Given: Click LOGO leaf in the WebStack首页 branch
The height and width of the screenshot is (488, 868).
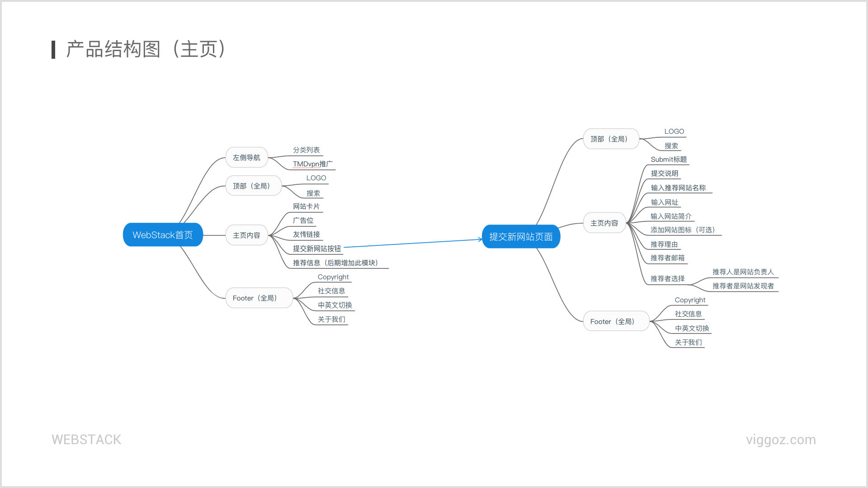Looking at the screenshot, I should (316, 178).
